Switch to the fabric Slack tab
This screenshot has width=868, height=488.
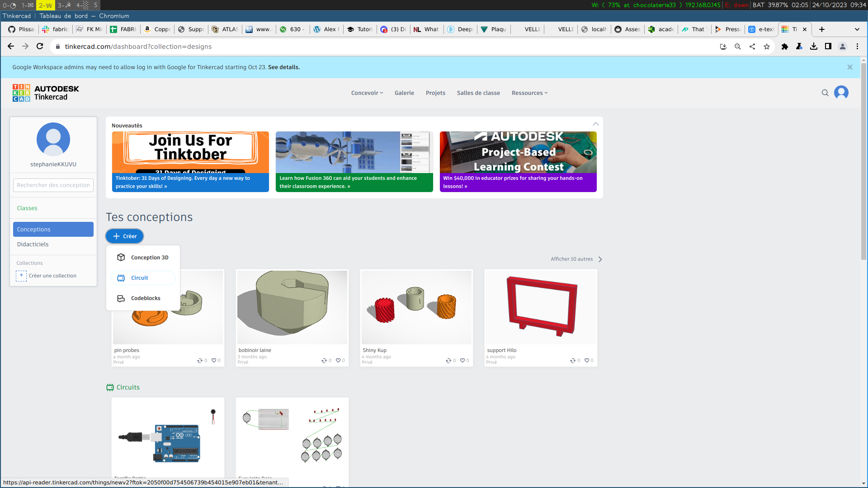55,29
